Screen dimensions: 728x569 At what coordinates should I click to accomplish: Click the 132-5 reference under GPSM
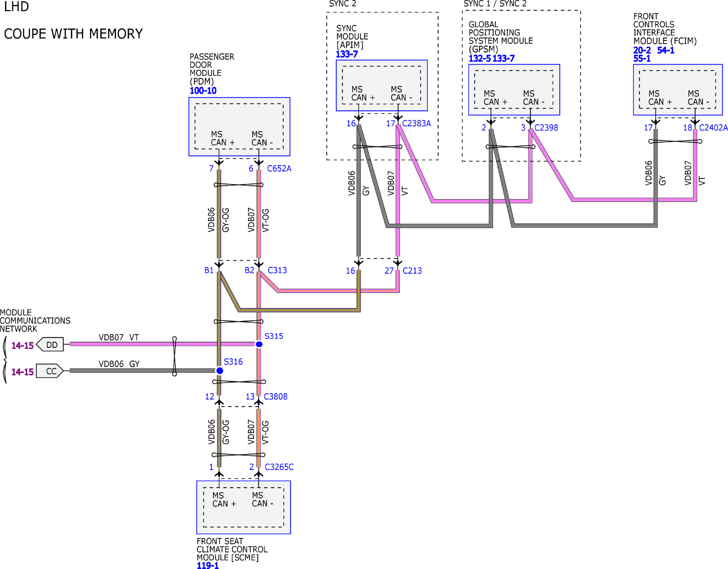[479, 58]
